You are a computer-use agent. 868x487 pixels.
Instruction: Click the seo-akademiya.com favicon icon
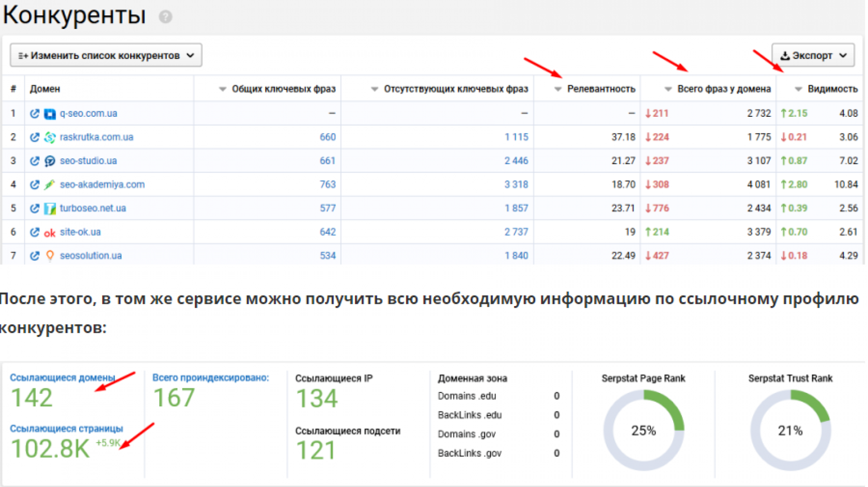coord(50,185)
